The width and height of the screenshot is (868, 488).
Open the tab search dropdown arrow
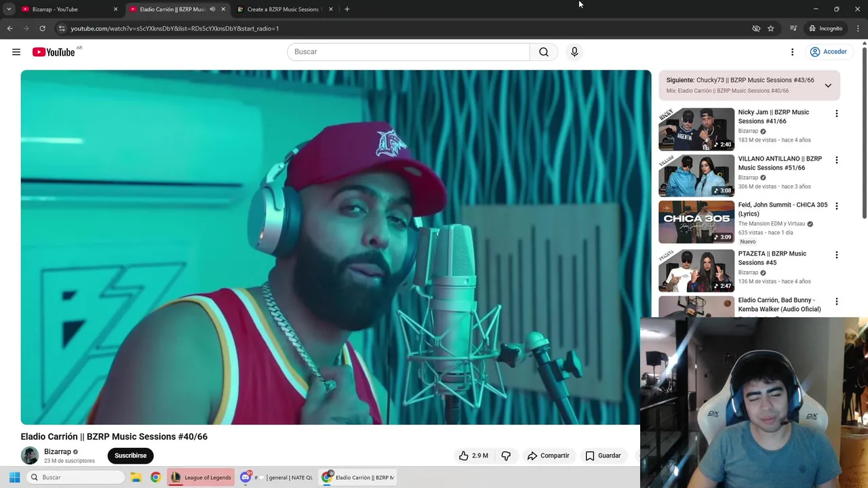coord(9,9)
